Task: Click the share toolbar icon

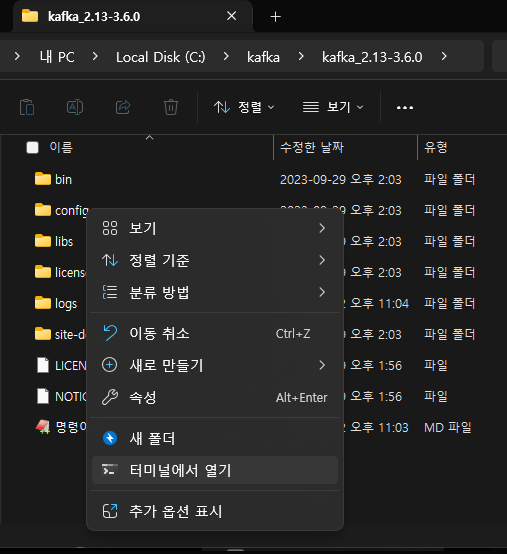Action: (x=123, y=107)
